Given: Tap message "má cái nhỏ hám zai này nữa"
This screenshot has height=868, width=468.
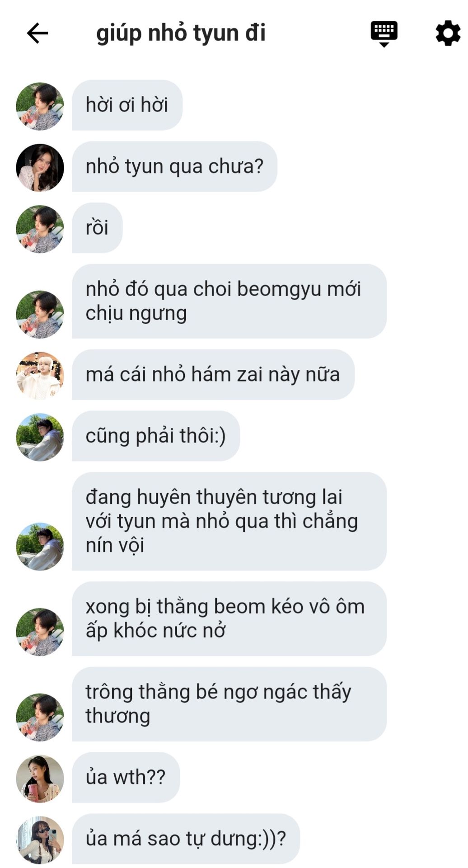Looking at the screenshot, I should pyautogui.click(x=213, y=374).
